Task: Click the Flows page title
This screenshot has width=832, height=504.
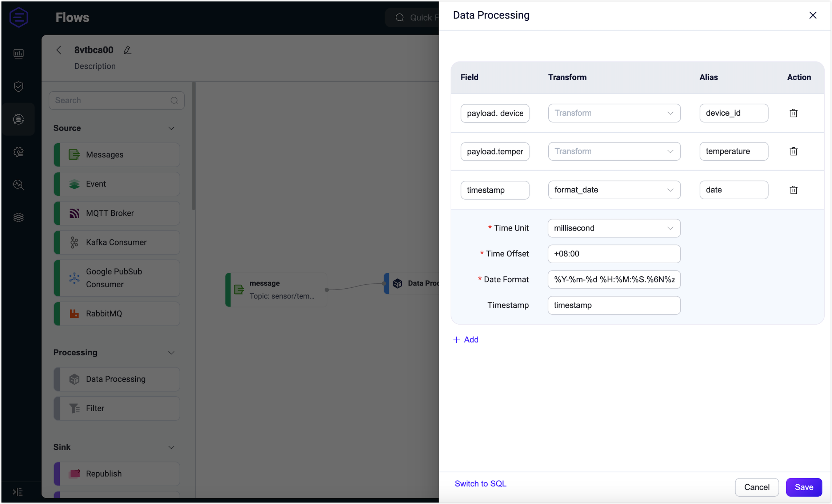Action: point(72,17)
